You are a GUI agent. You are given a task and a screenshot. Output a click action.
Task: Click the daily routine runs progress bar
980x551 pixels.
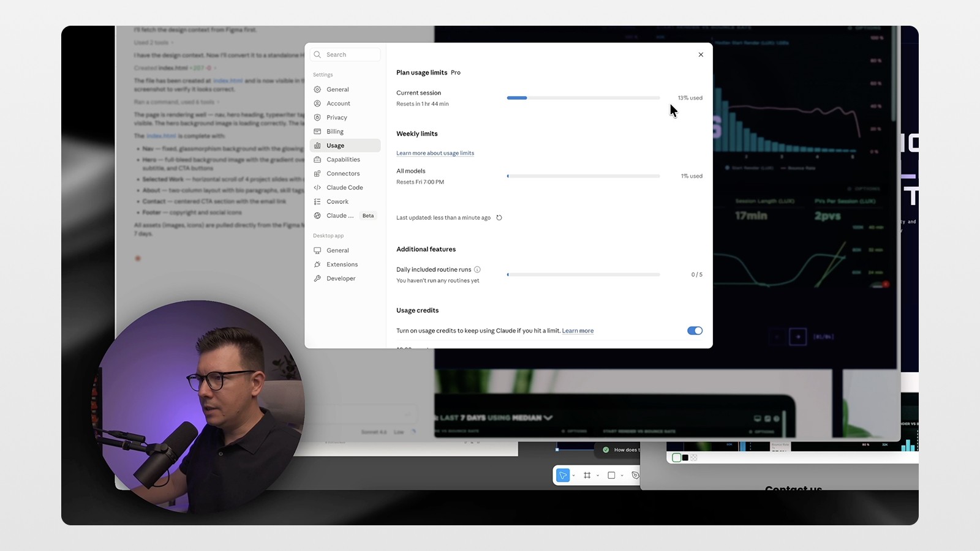click(583, 275)
